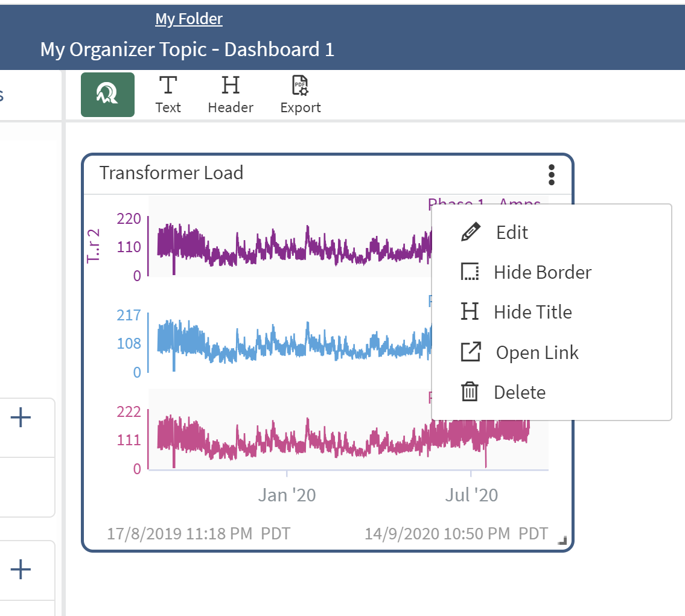Add a Header from toolbar

pyautogui.click(x=231, y=95)
